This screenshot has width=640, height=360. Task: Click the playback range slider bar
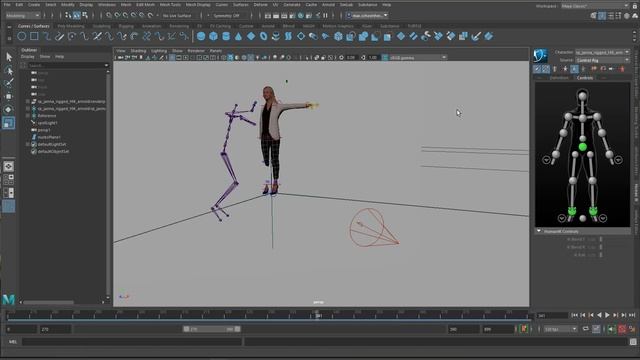click(x=211, y=329)
